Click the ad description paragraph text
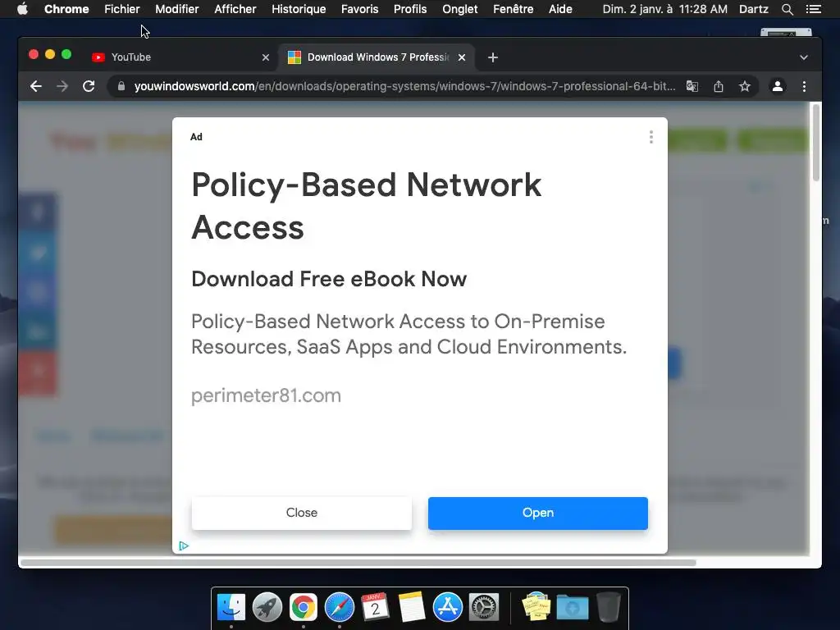The height and width of the screenshot is (630, 840). [x=409, y=335]
